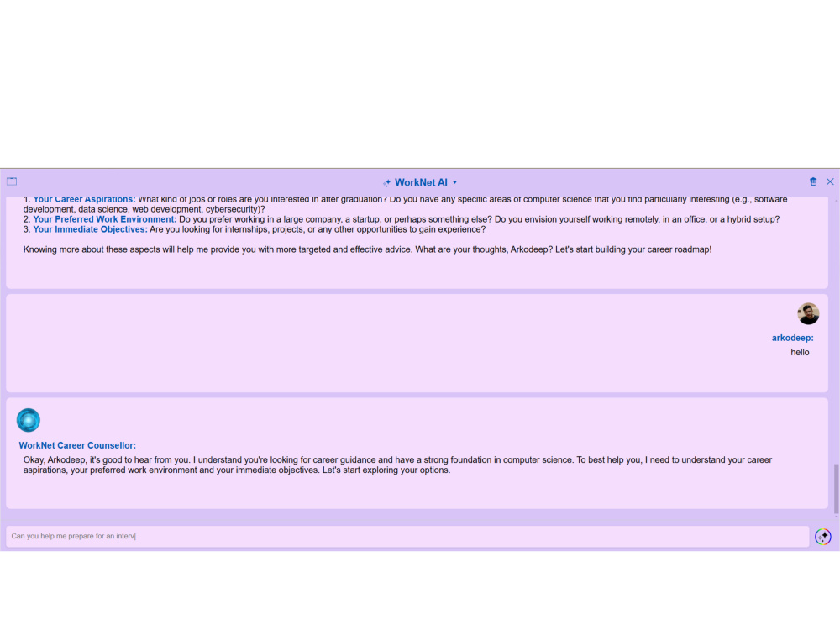Click the window panel icon in header
This screenshot has height=630, width=840.
click(12, 181)
